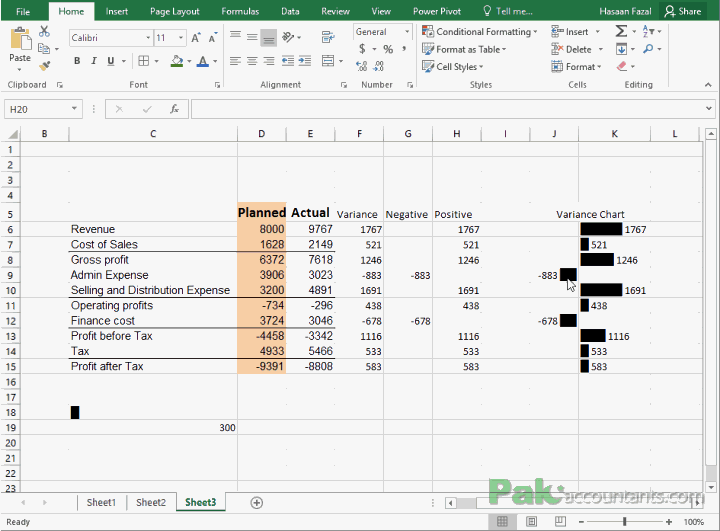Click the zoom slider in status bar
Screen dimensions: 720x531
pyautogui.click(x=624, y=521)
